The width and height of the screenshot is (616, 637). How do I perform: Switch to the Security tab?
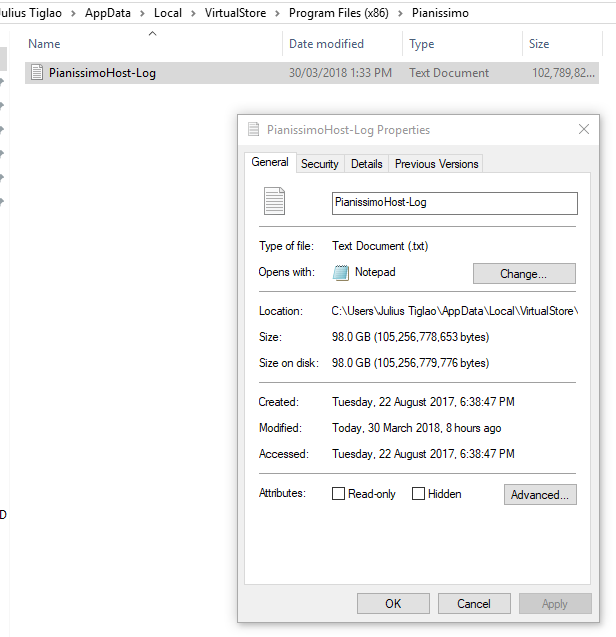[320, 164]
